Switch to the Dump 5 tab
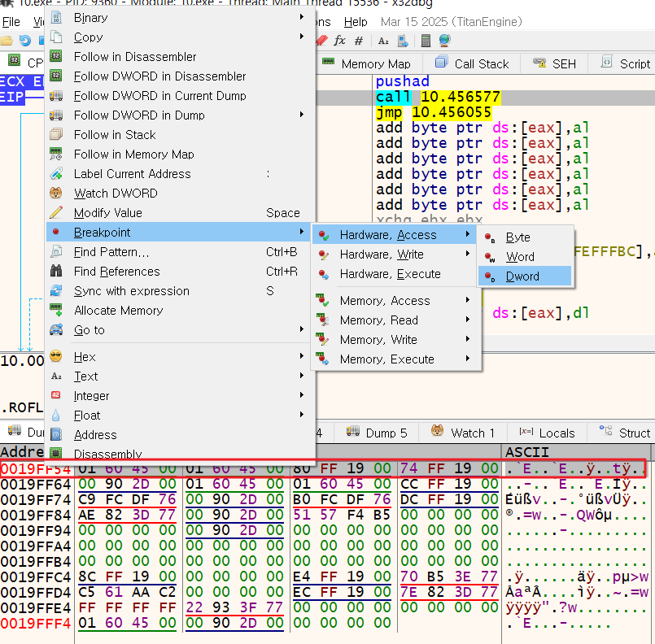This screenshot has width=655, height=644. (x=377, y=433)
